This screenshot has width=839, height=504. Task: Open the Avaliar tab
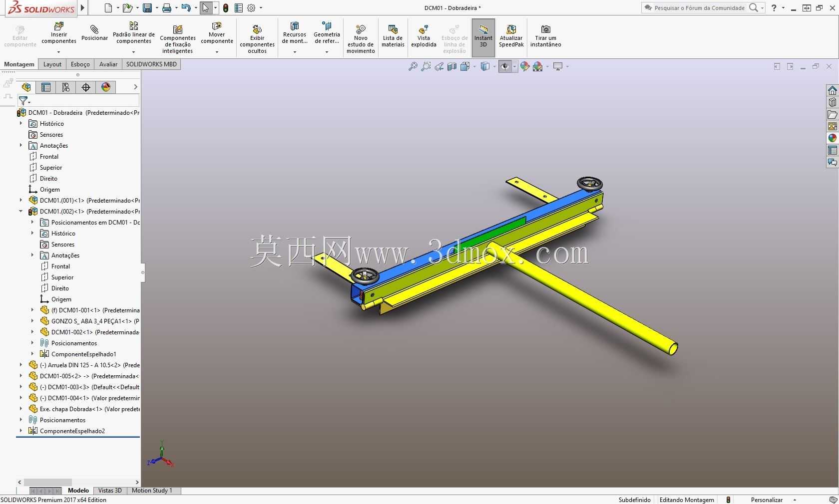pyautogui.click(x=108, y=64)
